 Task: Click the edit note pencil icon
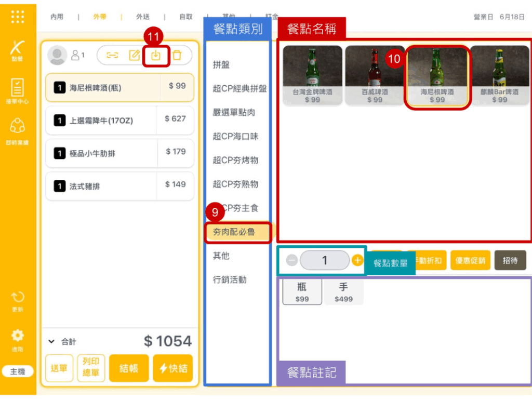coord(135,55)
